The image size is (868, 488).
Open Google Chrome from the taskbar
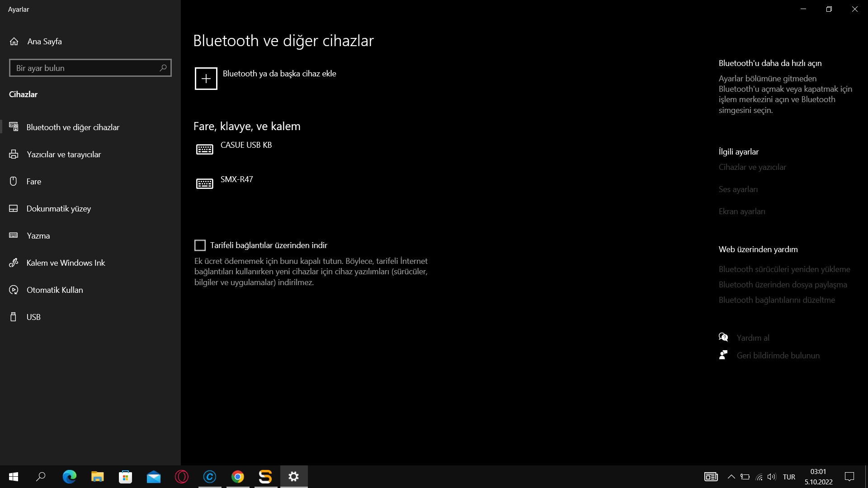pos(238,477)
